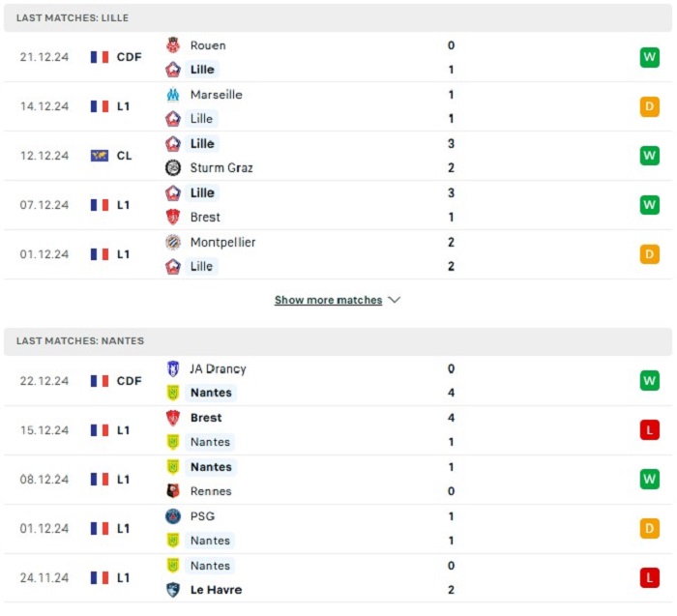Image resolution: width=677 pixels, height=616 pixels.
Task: Open the Last Matches: Lille section header
Action: click(x=338, y=17)
